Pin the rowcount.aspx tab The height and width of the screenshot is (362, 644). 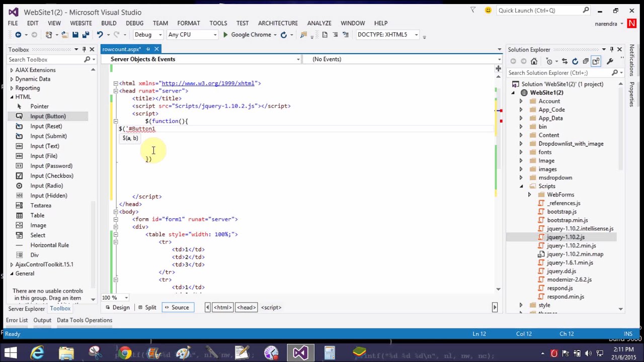pyautogui.click(x=148, y=49)
